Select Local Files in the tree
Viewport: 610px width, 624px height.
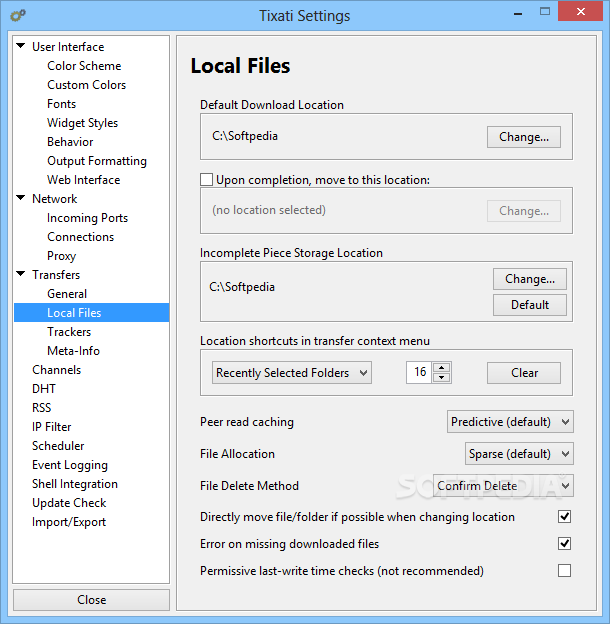coord(92,312)
